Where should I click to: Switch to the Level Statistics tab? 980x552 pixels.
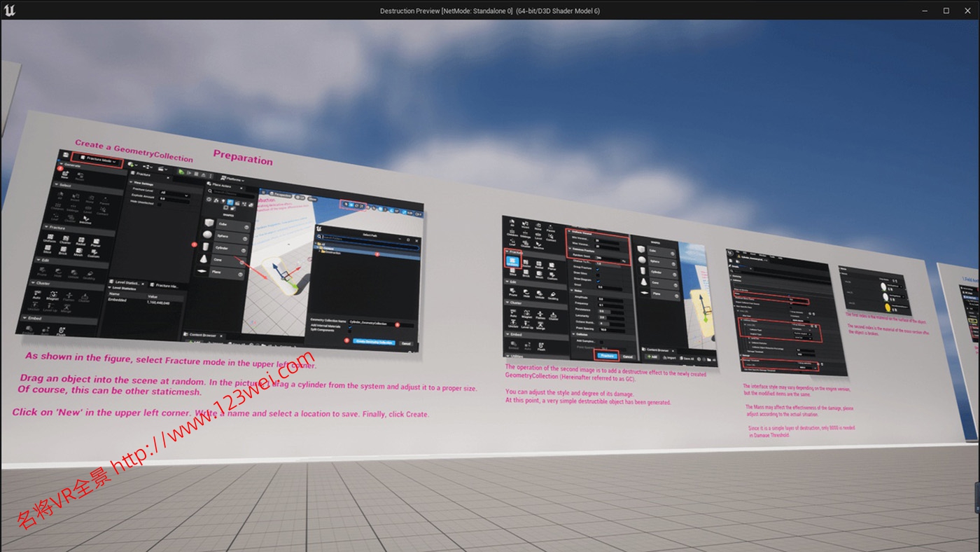[127, 283]
